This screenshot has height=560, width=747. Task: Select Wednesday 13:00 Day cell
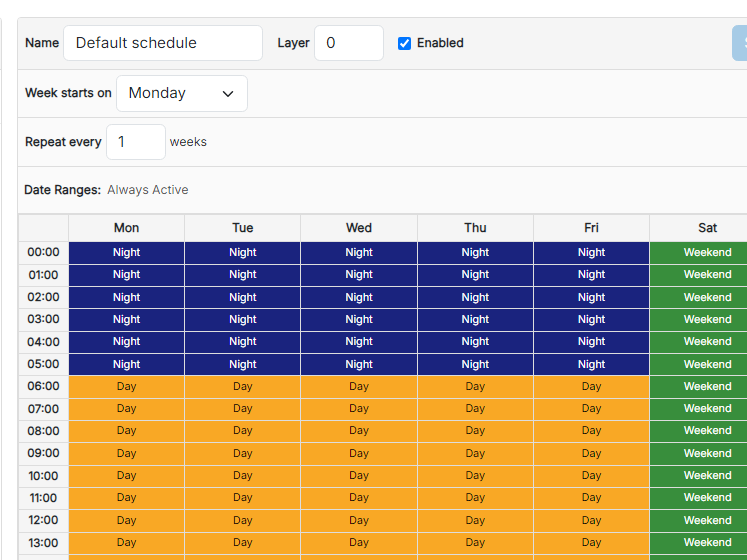coord(359,543)
